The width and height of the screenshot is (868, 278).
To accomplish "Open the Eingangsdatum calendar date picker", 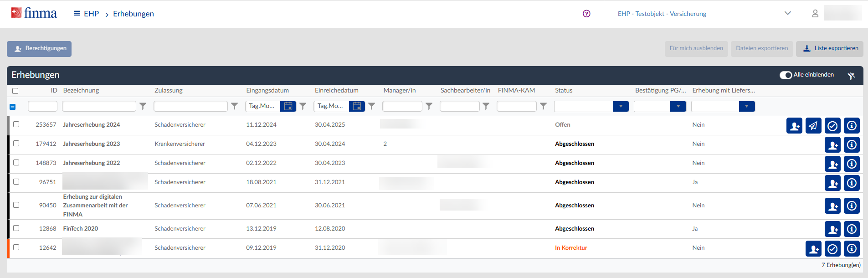I will coord(288,106).
